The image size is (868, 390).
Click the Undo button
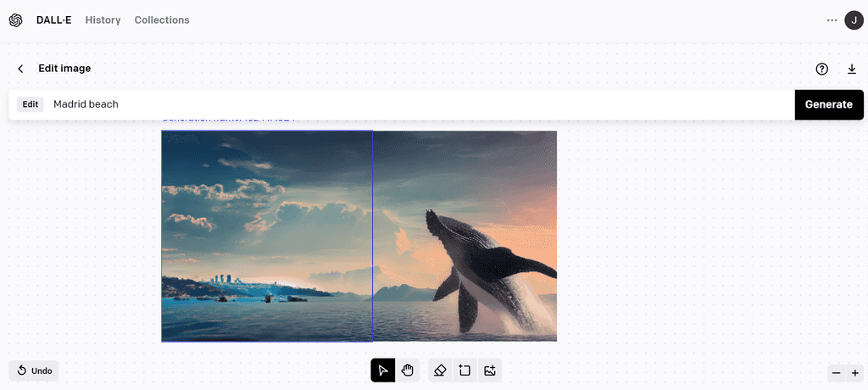34,370
